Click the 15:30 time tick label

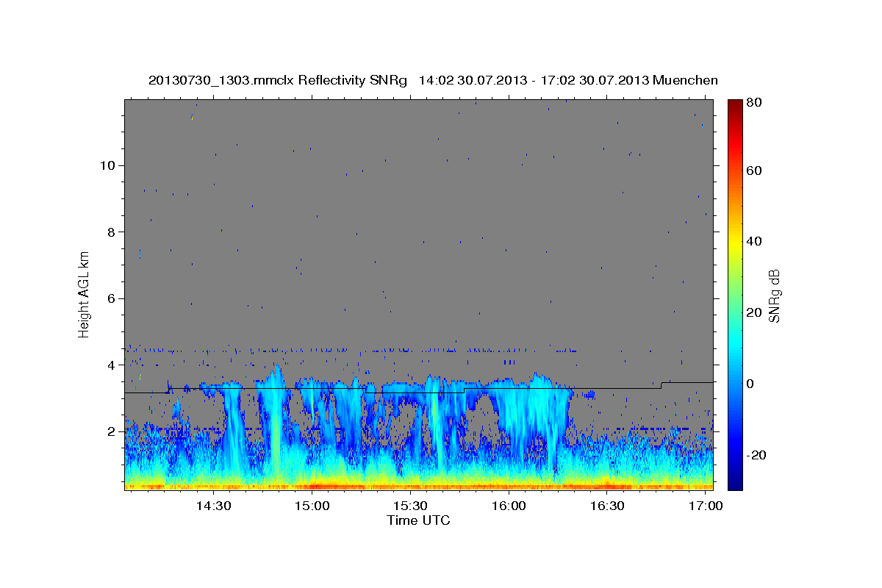pyautogui.click(x=410, y=506)
